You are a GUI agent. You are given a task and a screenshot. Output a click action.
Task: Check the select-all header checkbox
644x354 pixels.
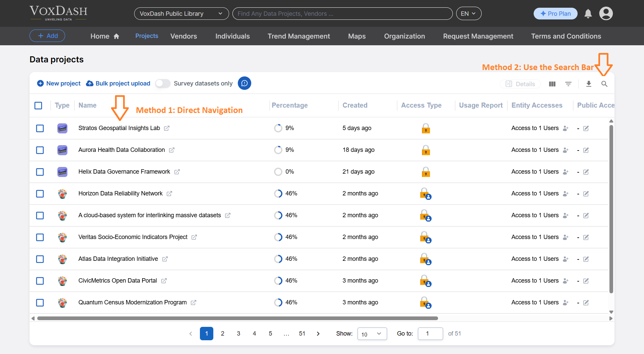point(39,106)
